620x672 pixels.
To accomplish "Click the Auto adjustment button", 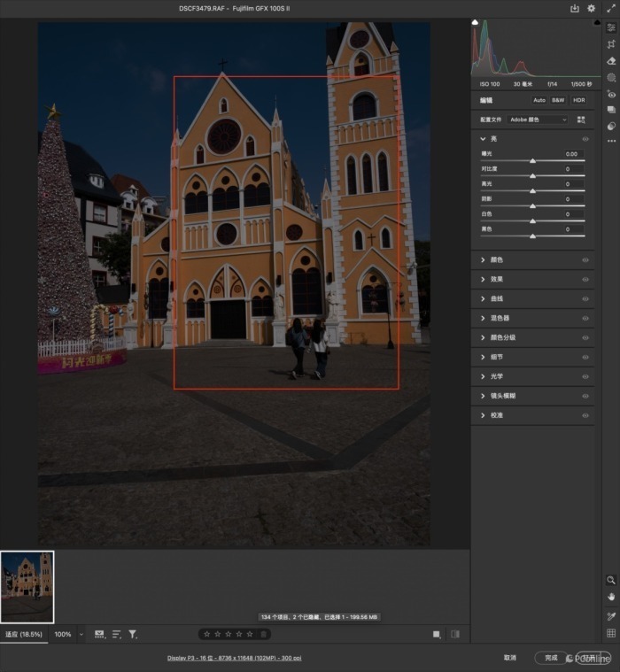I will pos(539,100).
